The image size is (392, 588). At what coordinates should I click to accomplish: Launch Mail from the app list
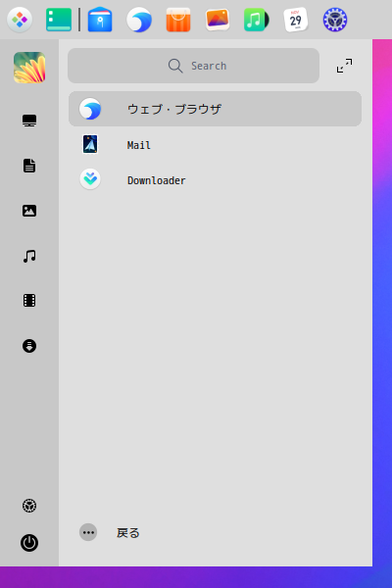215,145
